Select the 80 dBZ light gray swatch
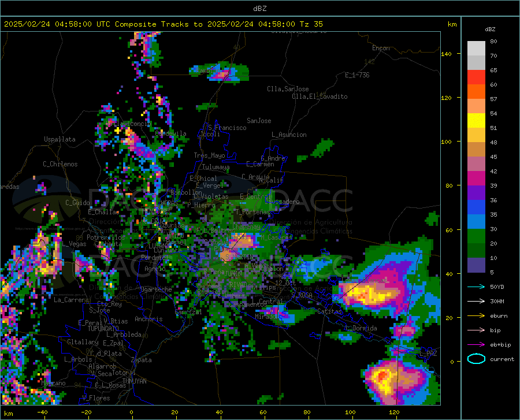The width and height of the screenshot is (520, 420). point(476,48)
